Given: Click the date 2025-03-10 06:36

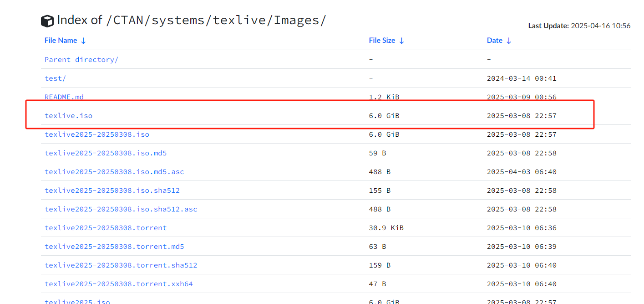Looking at the screenshot, I should [522, 228].
